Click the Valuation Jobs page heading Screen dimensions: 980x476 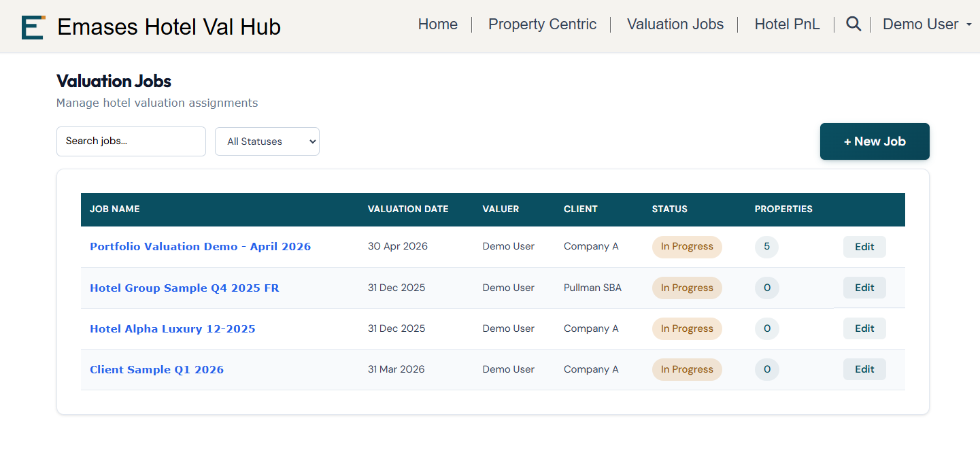[114, 82]
